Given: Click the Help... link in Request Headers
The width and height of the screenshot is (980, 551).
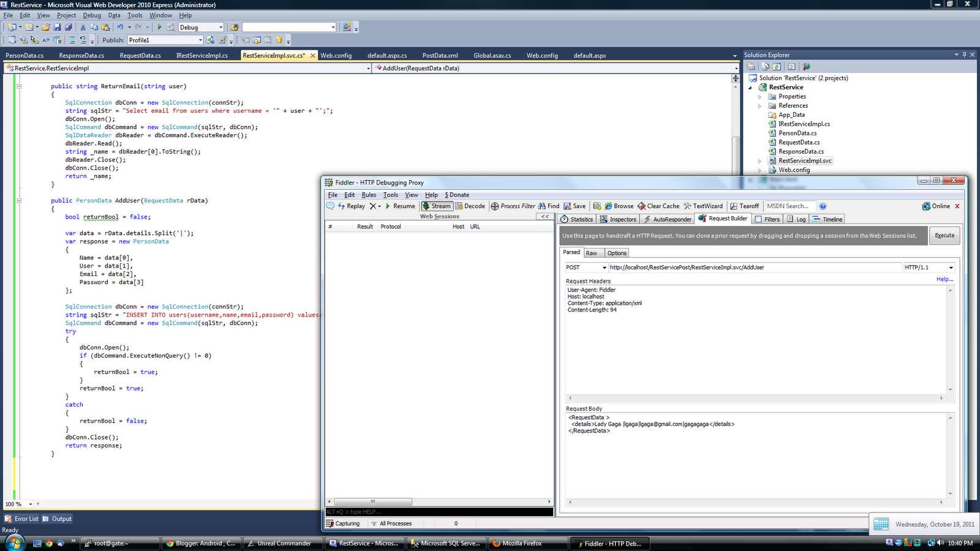Looking at the screenshot, I should (944, 279).
